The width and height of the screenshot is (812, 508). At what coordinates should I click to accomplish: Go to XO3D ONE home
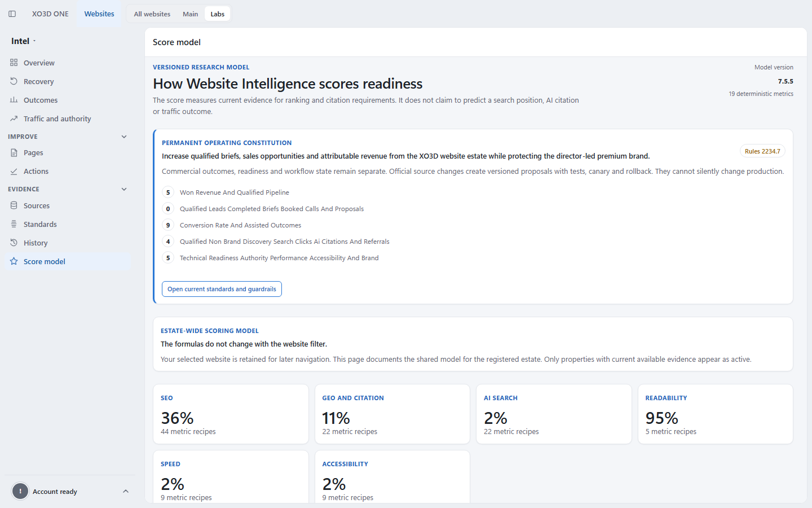pos(50,14)
